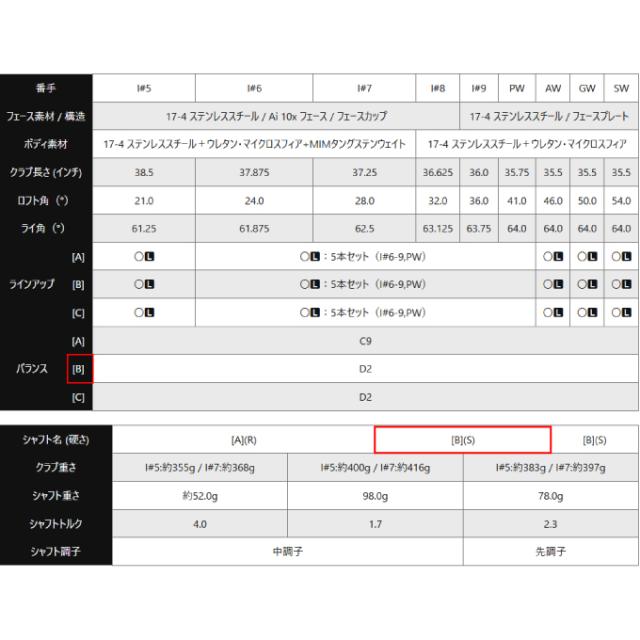Click club length value 37.25

364,172
